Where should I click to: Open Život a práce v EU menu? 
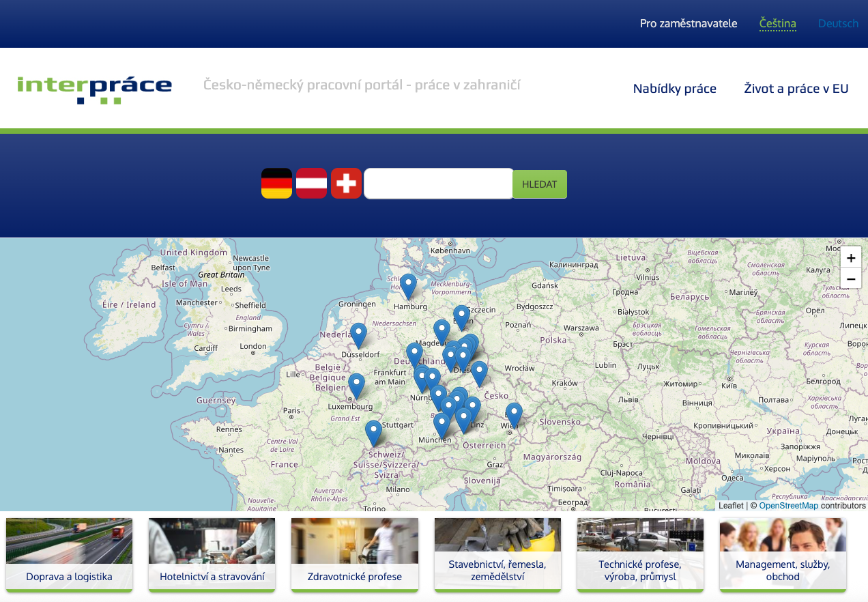pos(796,88)
